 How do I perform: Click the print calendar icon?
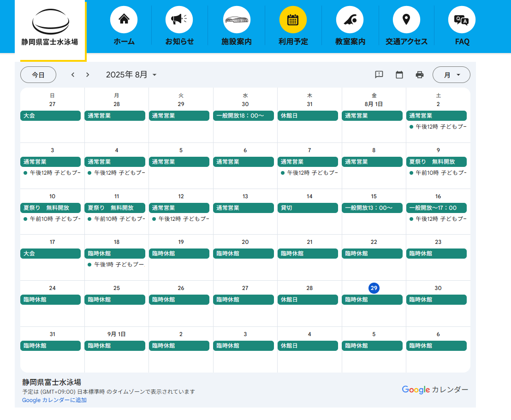click(x=419, y=74)
